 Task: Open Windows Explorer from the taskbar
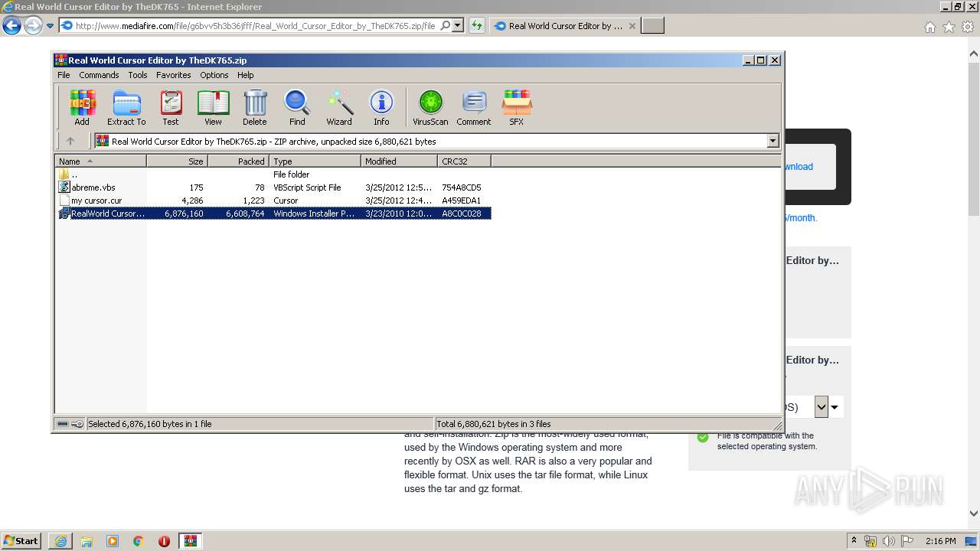point(87,541)
